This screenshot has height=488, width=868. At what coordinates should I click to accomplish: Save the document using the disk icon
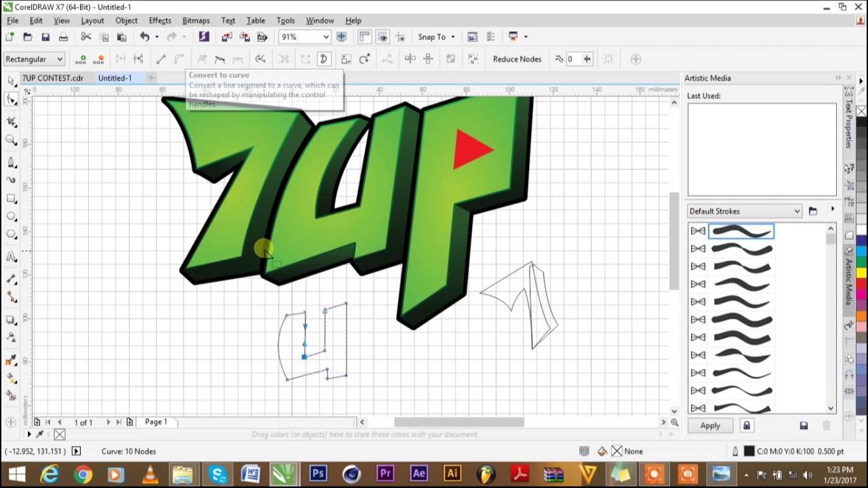(45, 37)
